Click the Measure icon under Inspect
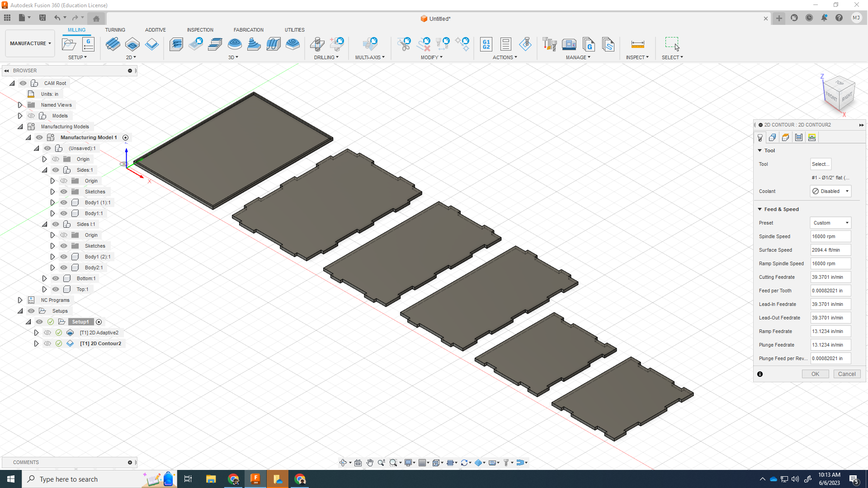 click(x=637, y=44)
